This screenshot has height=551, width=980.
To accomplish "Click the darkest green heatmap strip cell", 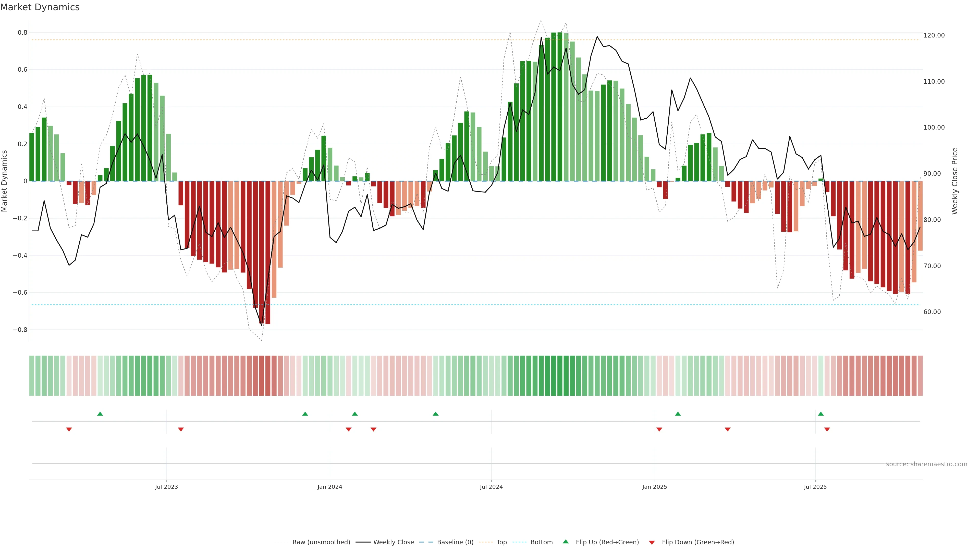I will tap(560, 375).
